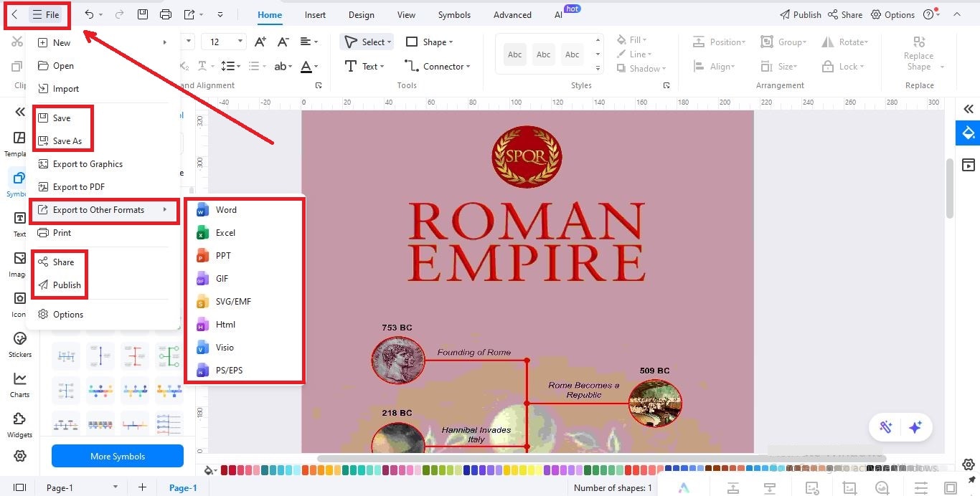Viewport: 980px width, 496px height.
Task: Collapse the ribbon with the top-right chevron
Action: (x=957, y=14)
